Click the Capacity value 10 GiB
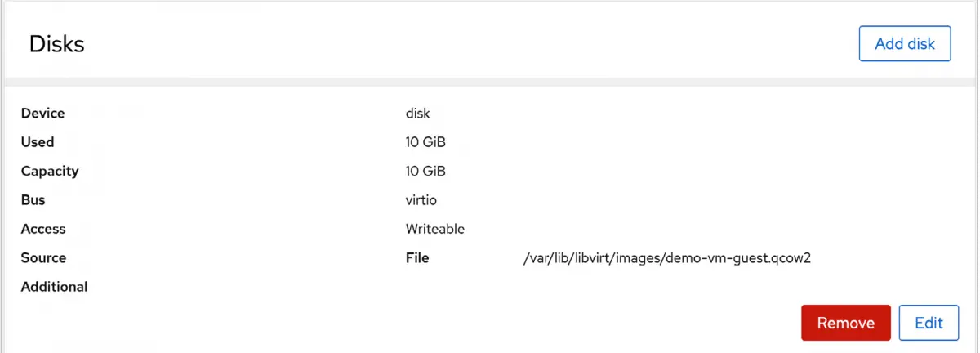This screenshot has height=353, width=980. pyautogui.click(x=425, y=171)
